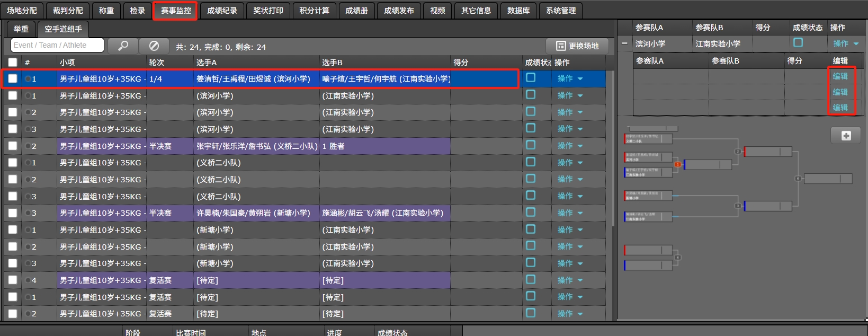Screen dimensions: 868x336
Task: Check the box for the highlighted 1/4 row
Action: [x=13, y=79]
